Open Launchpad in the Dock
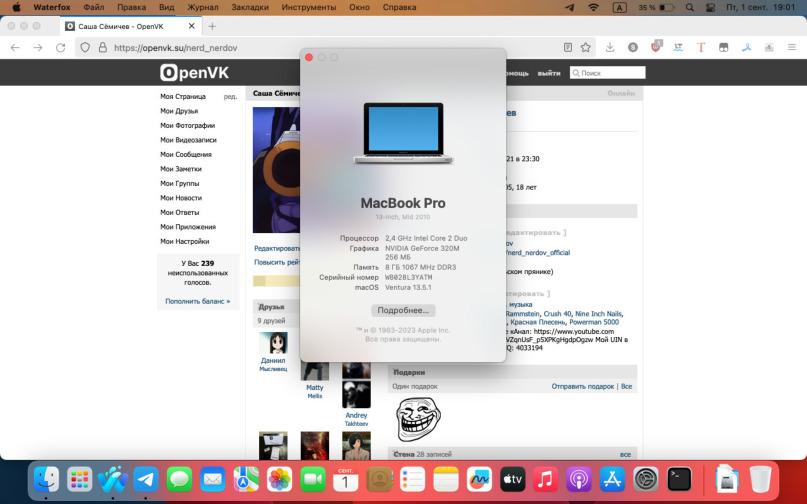 [x=79, y=480]
